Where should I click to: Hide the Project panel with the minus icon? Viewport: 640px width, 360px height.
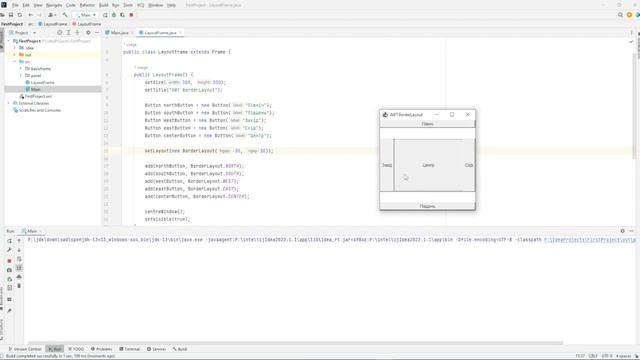tap(97, 33)
